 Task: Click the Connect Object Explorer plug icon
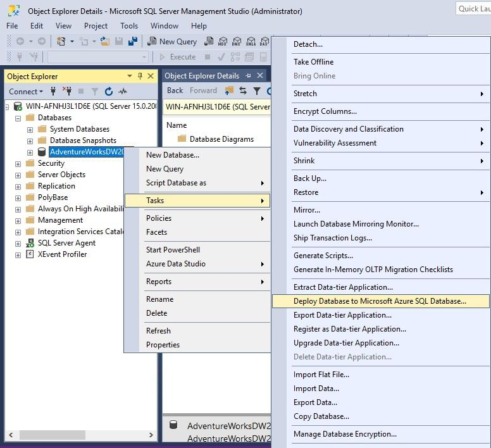click(x=53, y=91)
